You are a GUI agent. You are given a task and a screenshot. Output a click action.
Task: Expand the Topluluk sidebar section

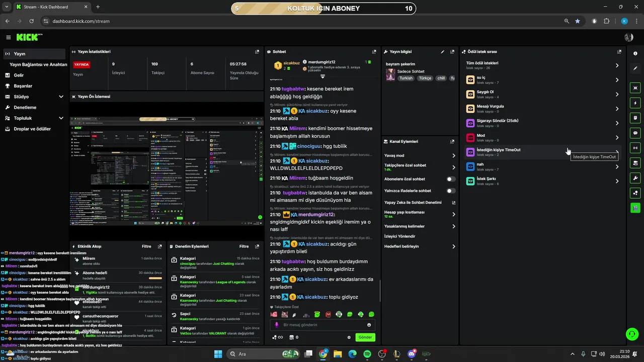coord(61,118)
